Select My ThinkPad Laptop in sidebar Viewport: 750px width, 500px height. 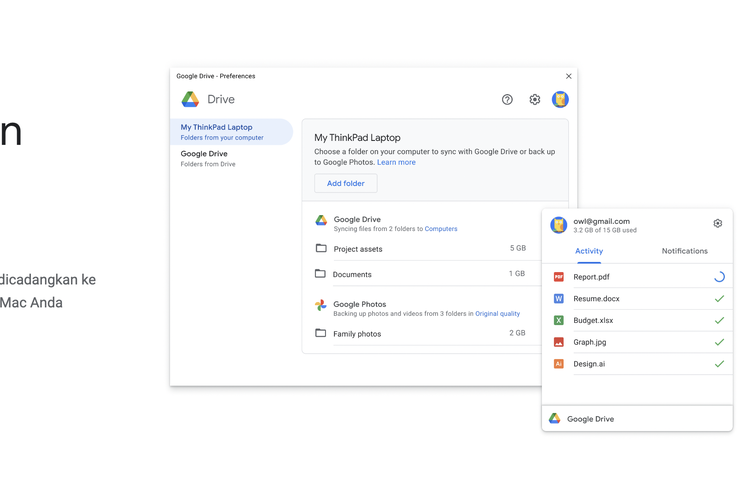(x=230, y=132)
